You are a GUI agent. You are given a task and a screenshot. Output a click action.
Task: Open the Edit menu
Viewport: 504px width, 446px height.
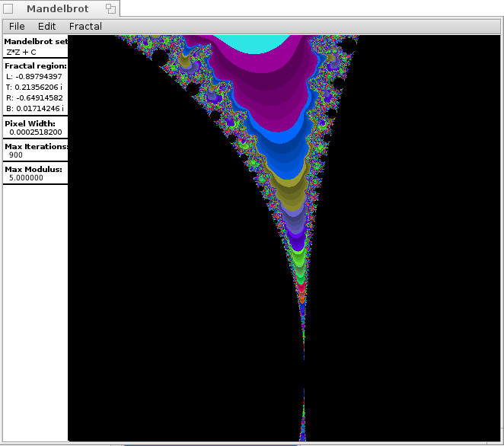(x=46, y=26)
